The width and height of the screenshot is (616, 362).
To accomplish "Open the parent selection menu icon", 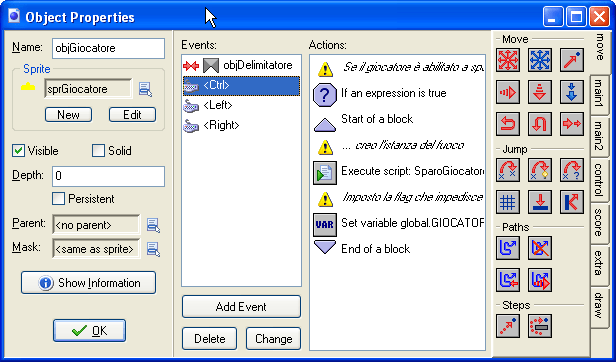I will point(153,225).
